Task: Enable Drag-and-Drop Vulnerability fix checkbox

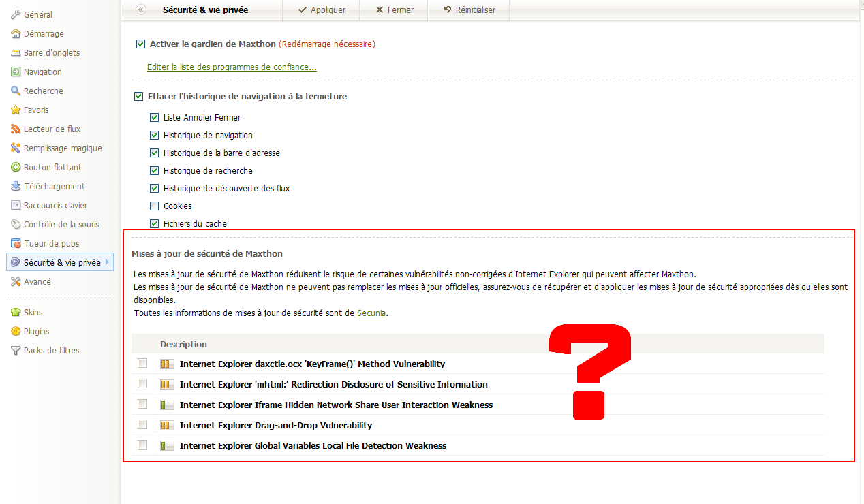Action: [142, 425]
